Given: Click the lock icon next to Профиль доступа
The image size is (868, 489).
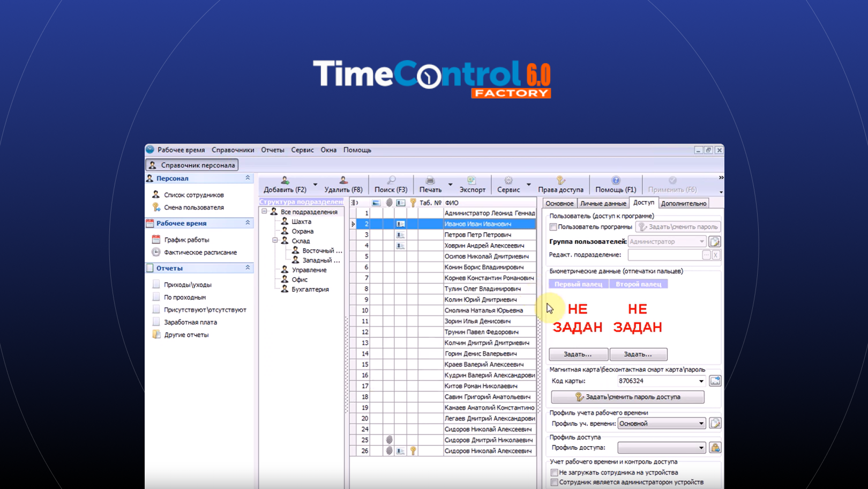Looking at the screenshot, I should click(716, 447).
